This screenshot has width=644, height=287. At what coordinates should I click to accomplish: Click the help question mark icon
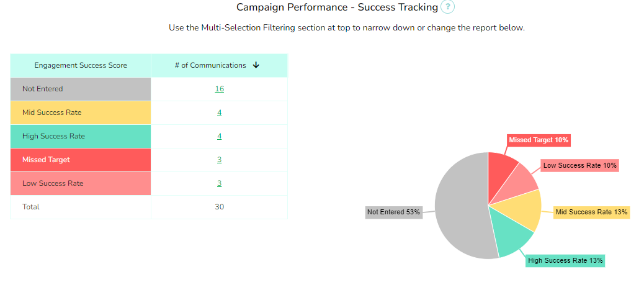coord(447,7)
